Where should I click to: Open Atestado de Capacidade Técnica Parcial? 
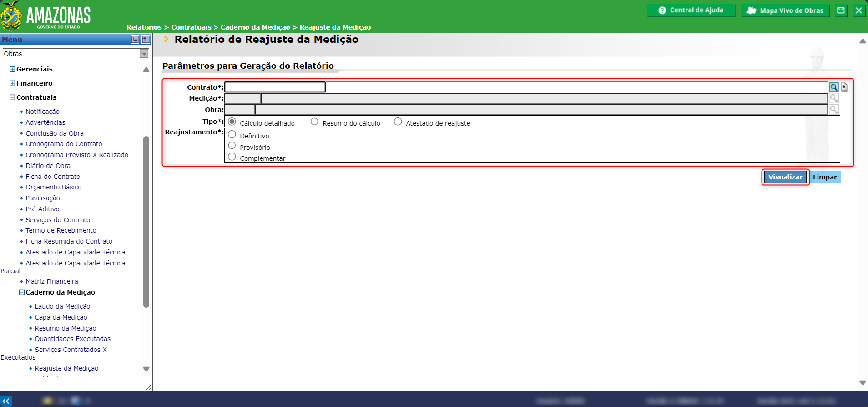[75, 263]
